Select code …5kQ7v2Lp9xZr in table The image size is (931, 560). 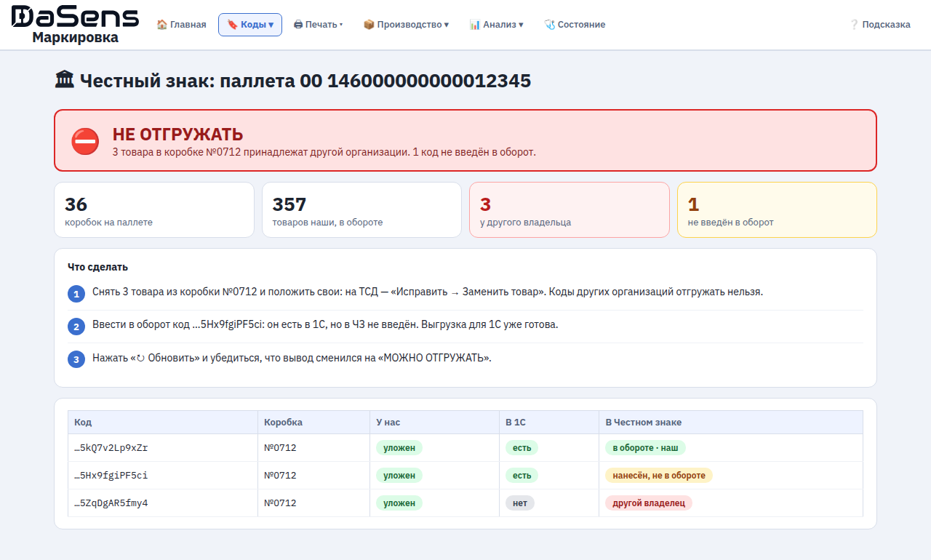pyautogui.click(x=111, y=448)
